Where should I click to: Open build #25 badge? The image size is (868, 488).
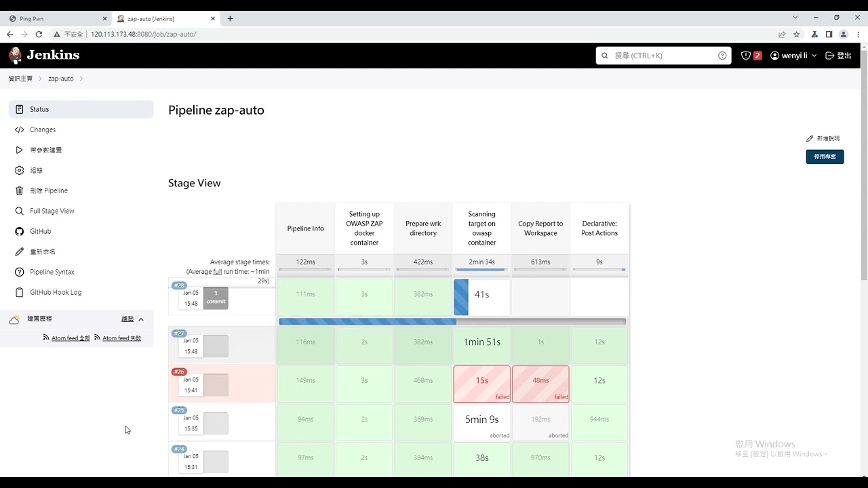point(179,410)
